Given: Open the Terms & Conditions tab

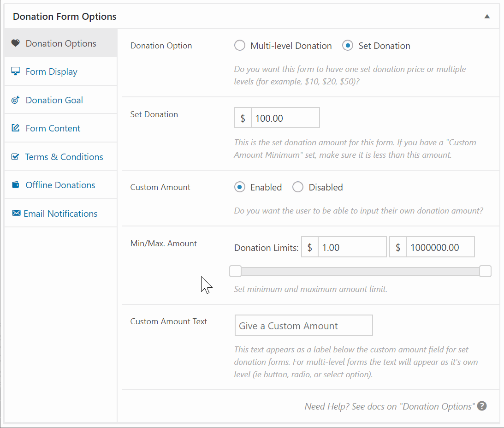Looking at the screenshot, I should click(x=61, y=157).
